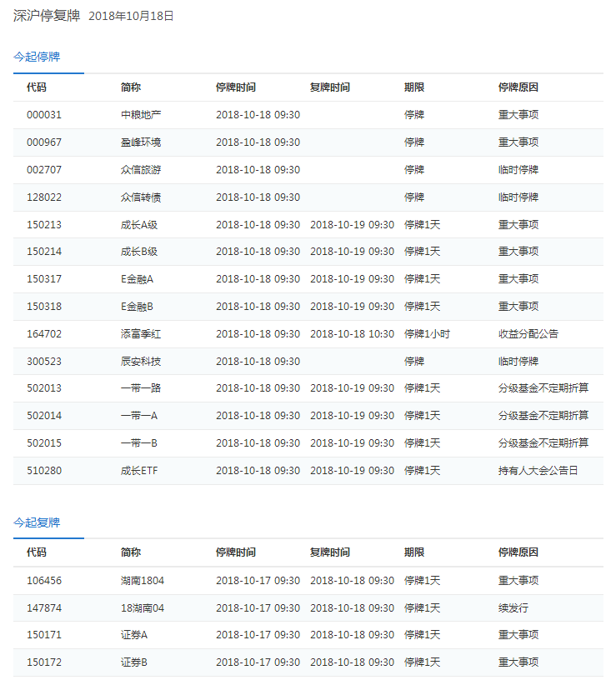The width and height of the screenshot is (616, 685).
Task: Open 众信转债 bond entry
Action: pos(141,197)
